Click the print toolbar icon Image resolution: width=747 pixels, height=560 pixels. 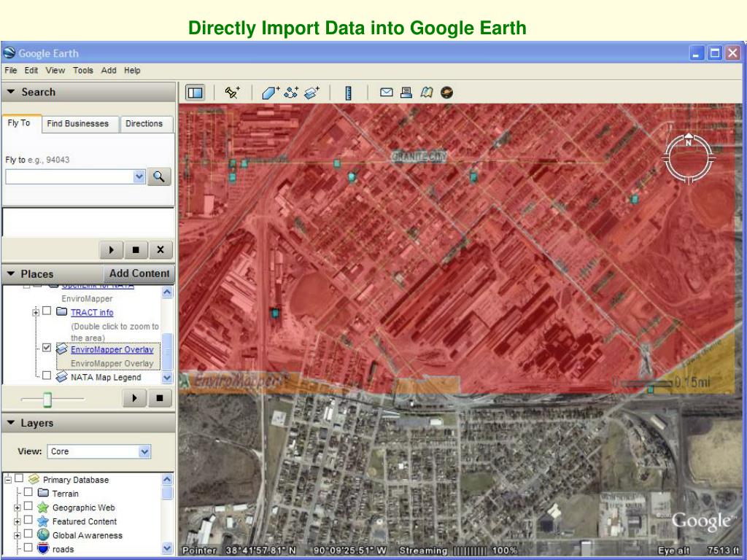pyautogui.click(x=406, y=92)
